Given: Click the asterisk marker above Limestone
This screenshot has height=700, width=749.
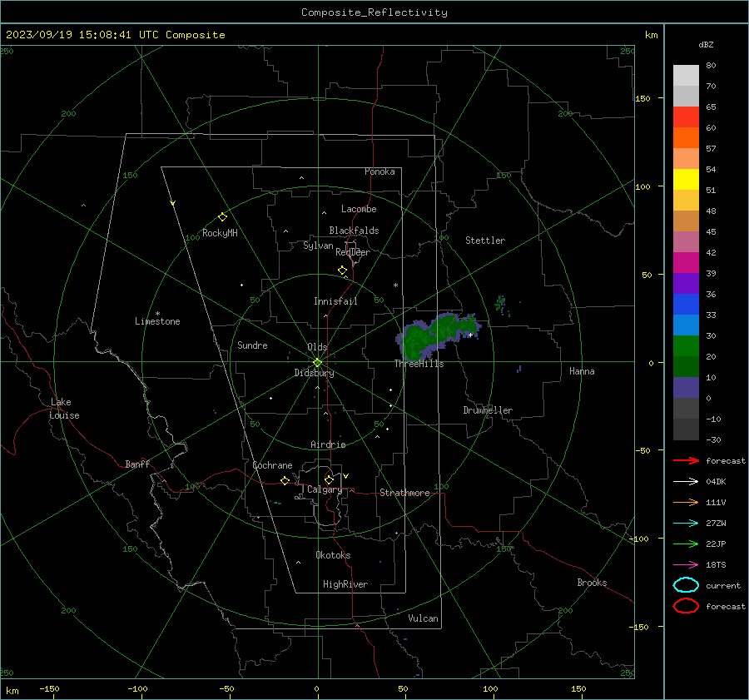Looking at the screenshot, I should 157,314.
